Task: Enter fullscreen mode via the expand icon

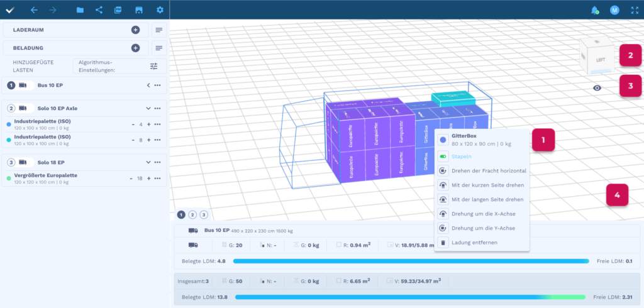Action: point(635,10)
